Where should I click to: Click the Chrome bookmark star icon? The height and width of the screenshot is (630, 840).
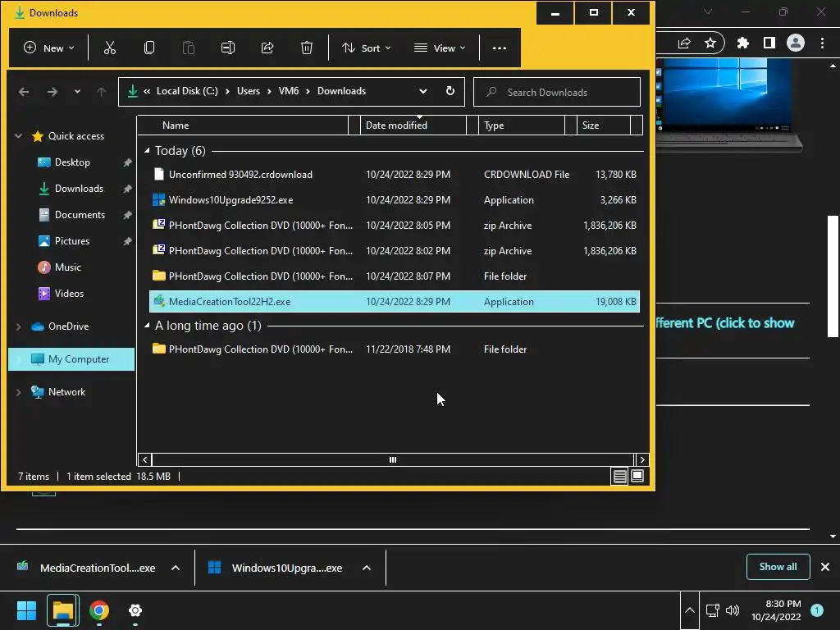pos(710,43)
